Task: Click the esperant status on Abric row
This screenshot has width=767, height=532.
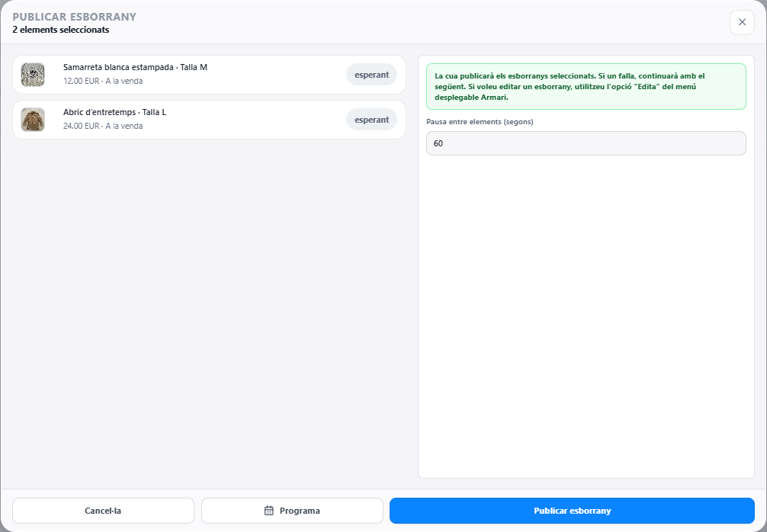Action: (372, 120)
